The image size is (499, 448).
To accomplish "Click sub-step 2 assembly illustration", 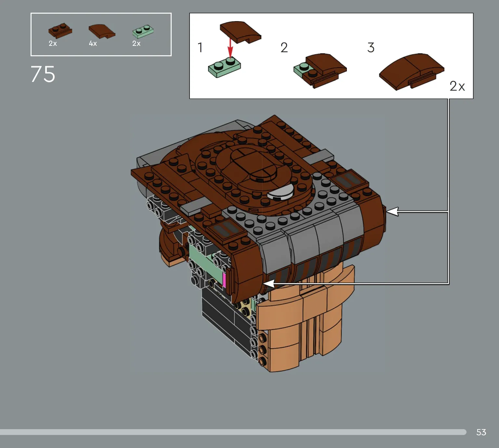I will point(320,71).
